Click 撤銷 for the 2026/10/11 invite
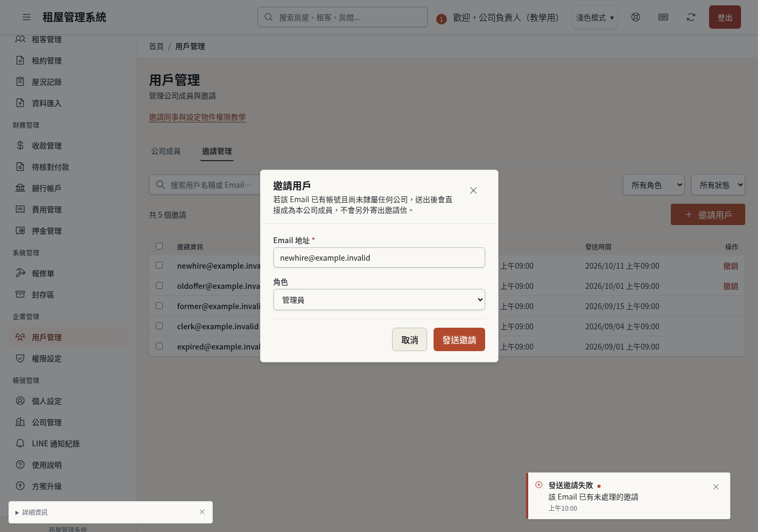Screen dimensions: 766x532 [731, 265]
